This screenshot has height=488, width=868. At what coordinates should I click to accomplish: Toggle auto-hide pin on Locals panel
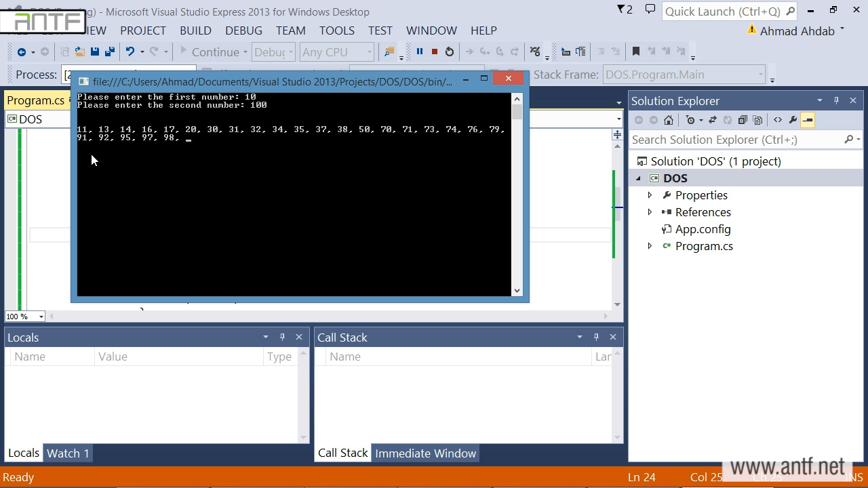[282, 337]
